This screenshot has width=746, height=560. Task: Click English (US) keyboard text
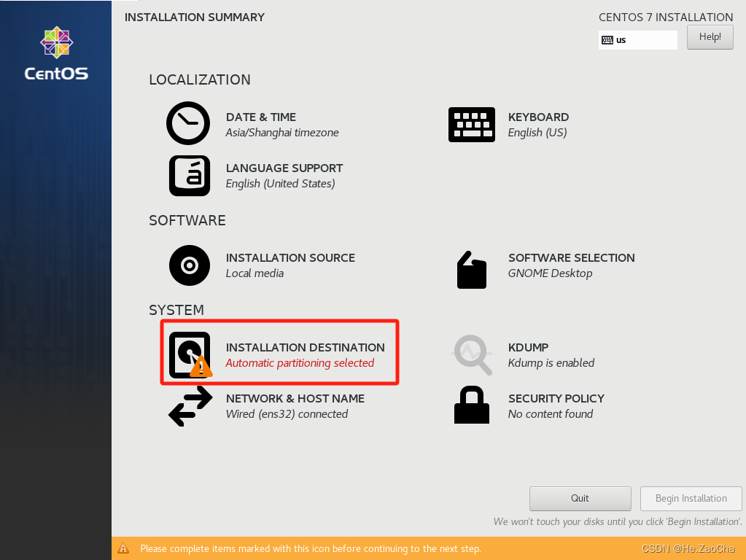pos(537,133)
